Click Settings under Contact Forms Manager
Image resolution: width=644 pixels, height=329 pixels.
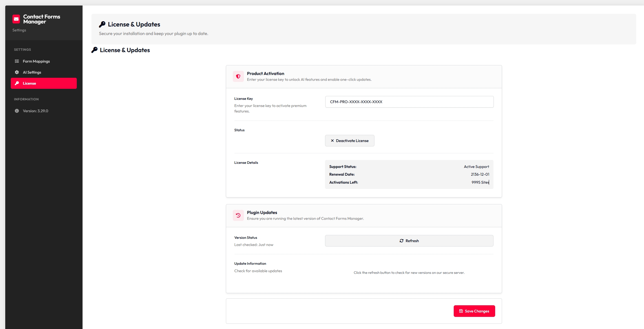19,30
